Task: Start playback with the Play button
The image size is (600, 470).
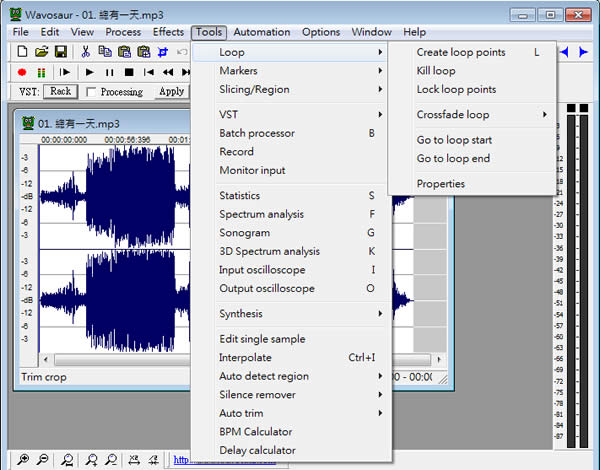Action: click(x=90, y=72)
